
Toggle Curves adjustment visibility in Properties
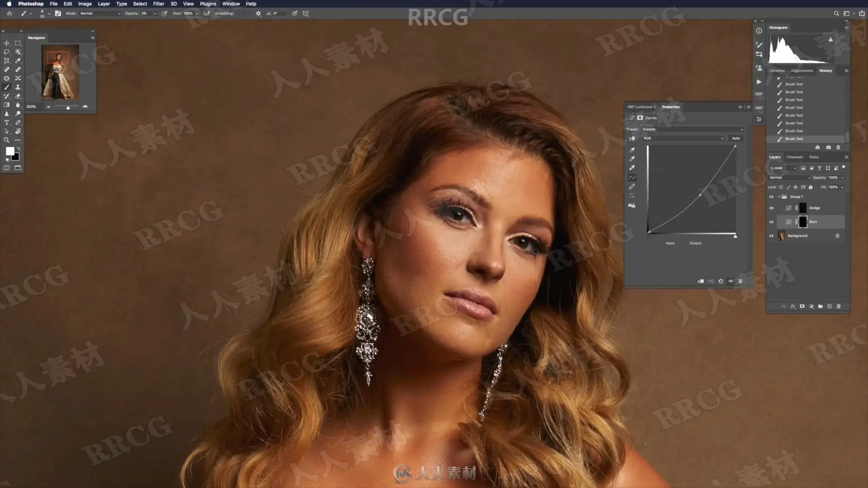click(x=731, y=281)
